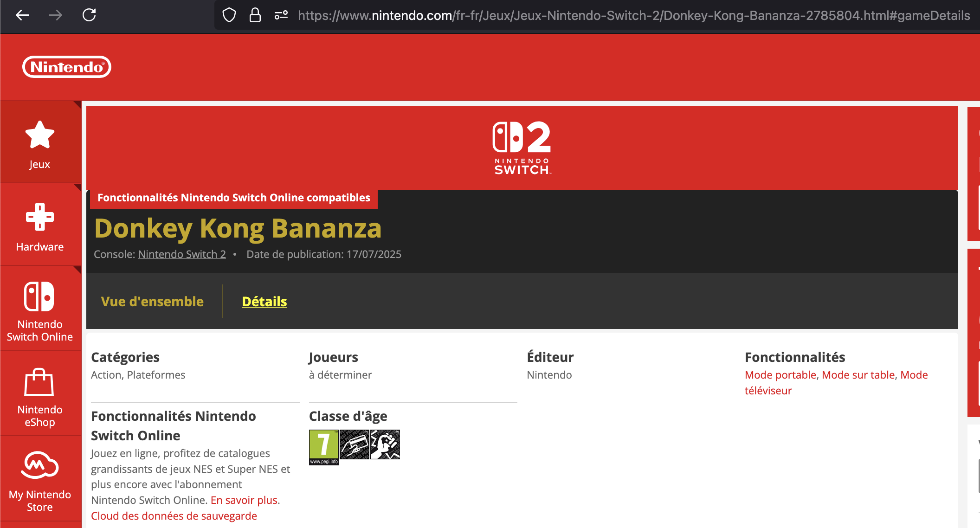Viewport: 980px width, 528px height.
Task: Open Cloud des données de sauvegarde link
Action: tap(174, 516)
